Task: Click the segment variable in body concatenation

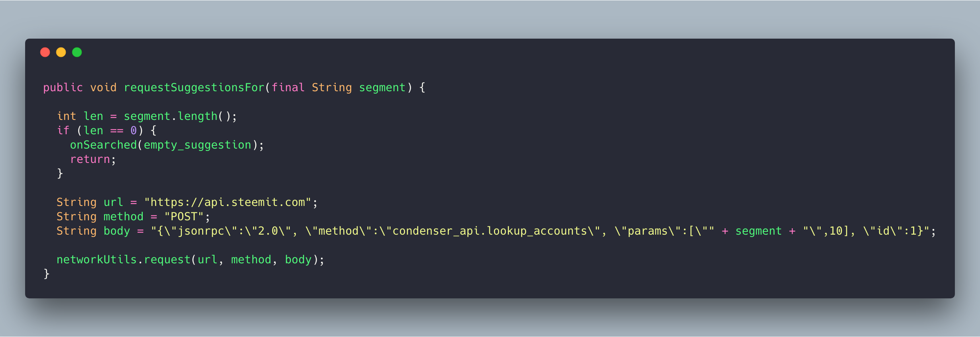Action: pyautogui.click(x=758, y=231)
